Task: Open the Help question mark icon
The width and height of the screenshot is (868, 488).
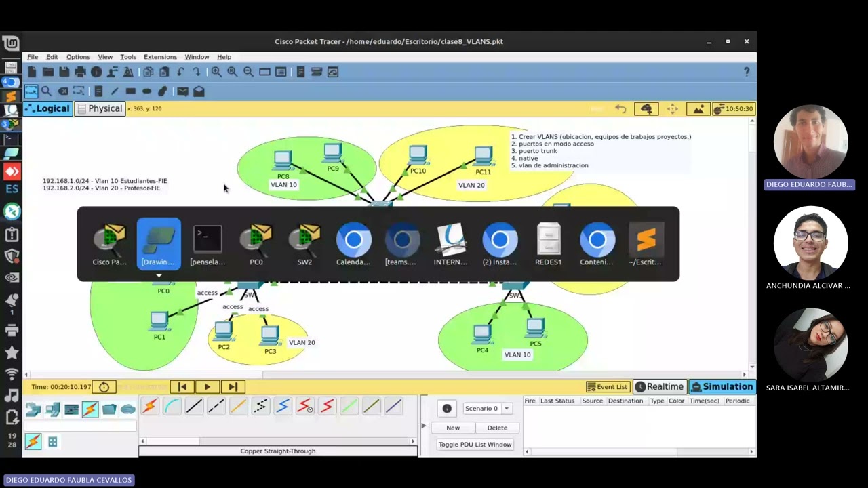Action: 747,72
